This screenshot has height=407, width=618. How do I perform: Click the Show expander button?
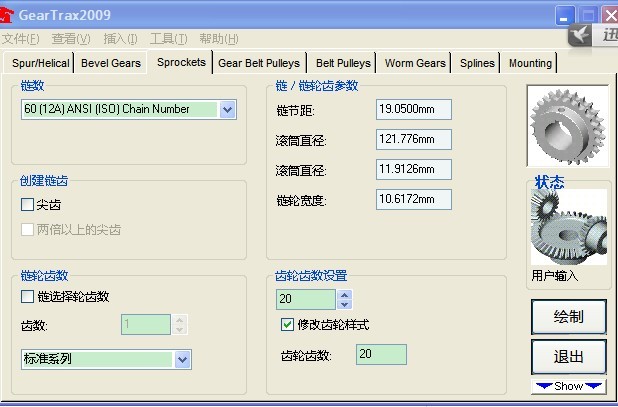568,386
